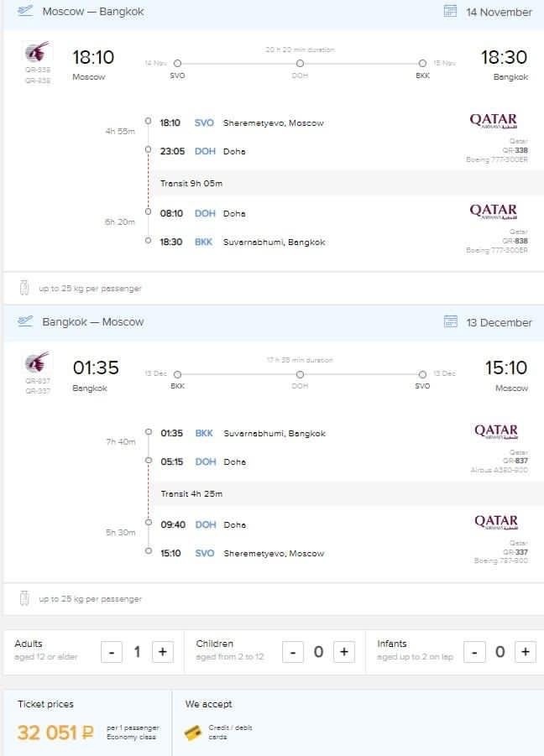The width and height of the screenshot is (544, 756).
Task: Click the luggage icon under the outbound flight
Action: point(24,288)
